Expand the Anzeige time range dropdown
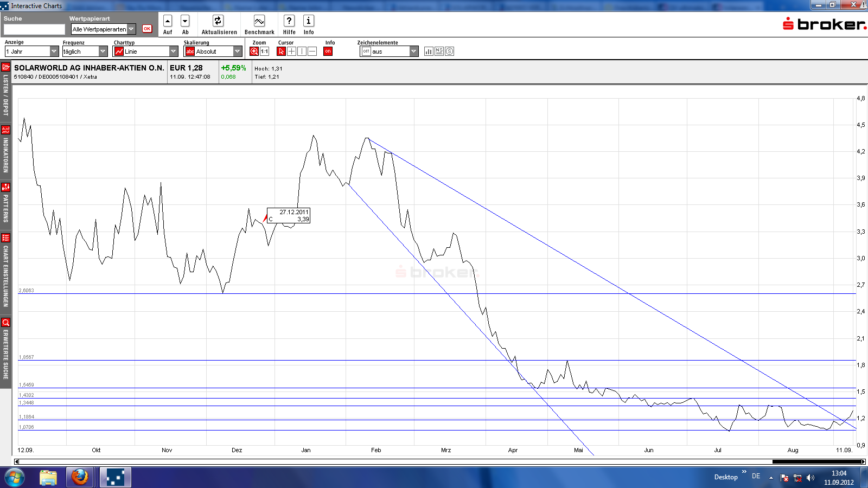 [x=54, y=52]
